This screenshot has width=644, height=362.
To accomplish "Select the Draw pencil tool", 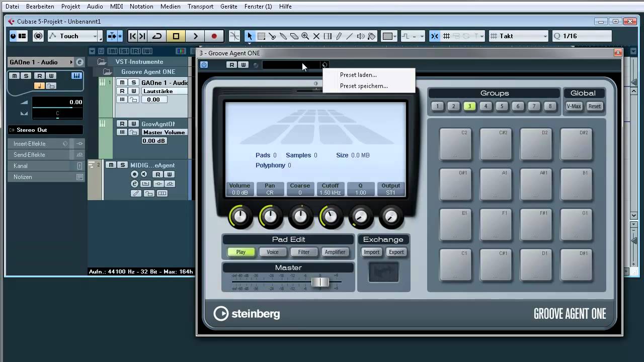I will click(339, 36).
